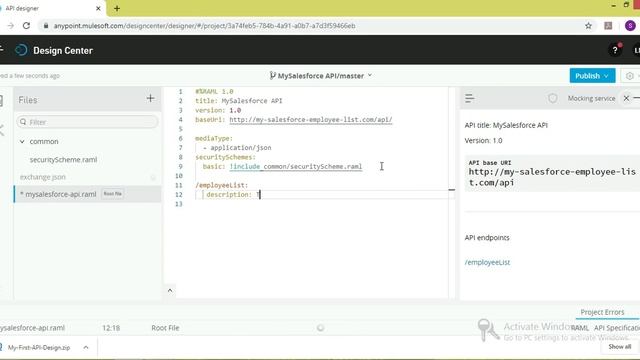Image resolution: width=640 pixels, height=360 pixels.
Task: Open the Chrome profile avatar
Action: (630, 26)
